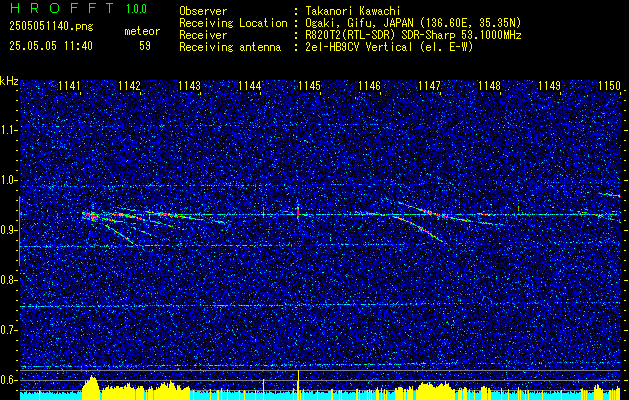The image size is (629, 400).
Task: Click time marker 1149
Action: click(549, 85)
